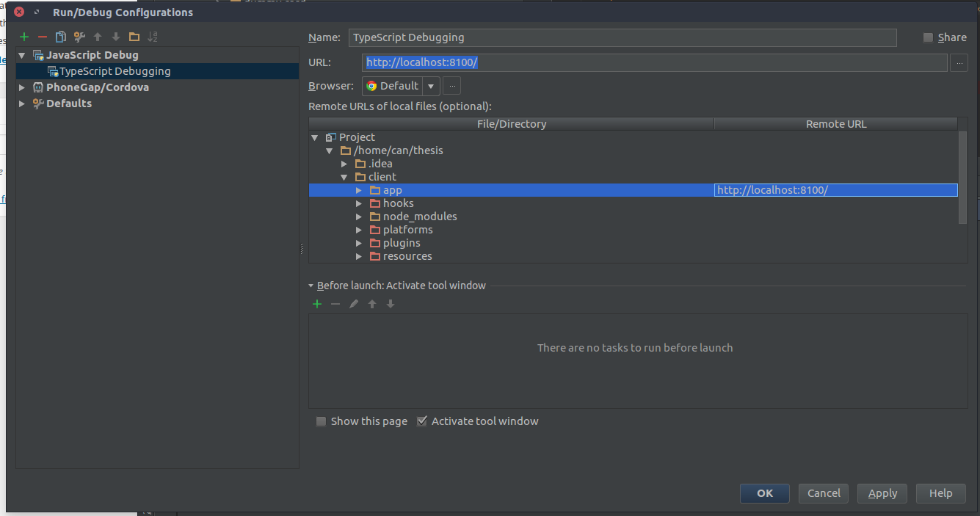Select the plugins folder row
980x516 pixels.
pos(634,243)
